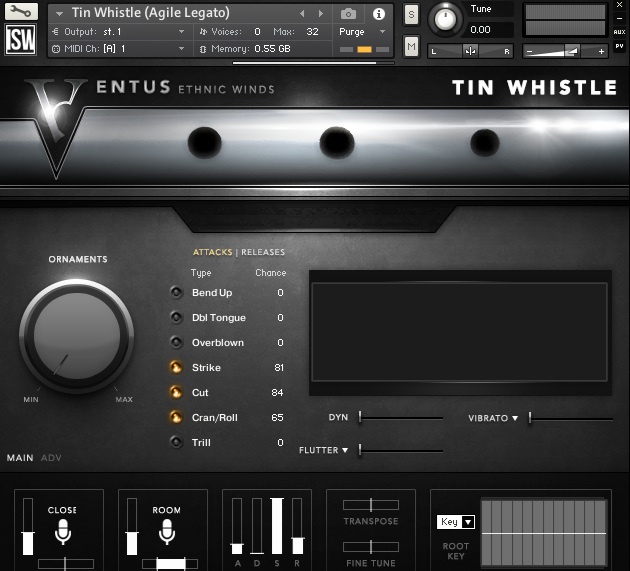Click the Sustain (S) envelope fader

[x=277, y=526]
